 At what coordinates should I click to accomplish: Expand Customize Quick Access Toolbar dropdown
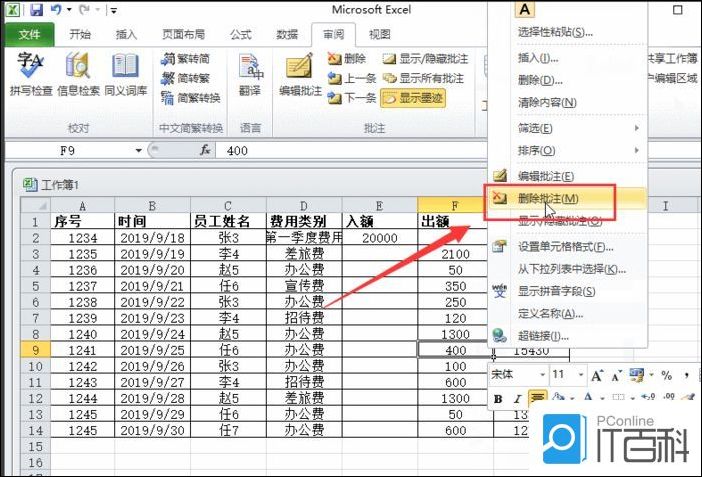(x=114, y=10)
